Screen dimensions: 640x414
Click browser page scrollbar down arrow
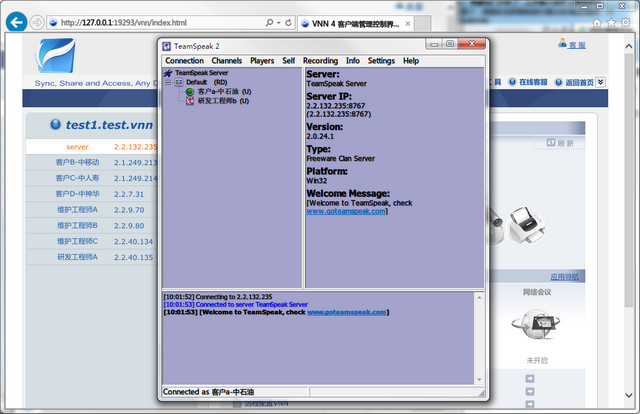click(x=629, y=395)
